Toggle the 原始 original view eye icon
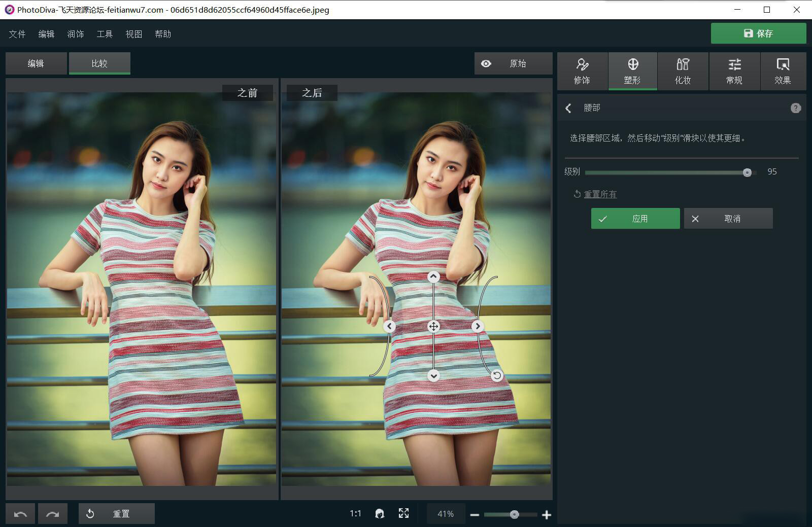This screenshot has width=812, height=527. [486, 63]
